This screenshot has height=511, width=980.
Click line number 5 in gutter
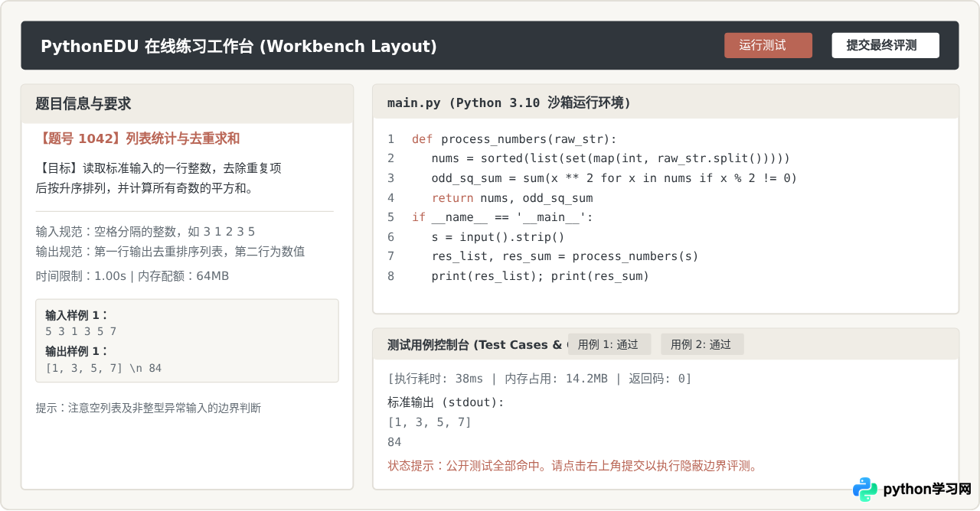[x=390, y=217]
